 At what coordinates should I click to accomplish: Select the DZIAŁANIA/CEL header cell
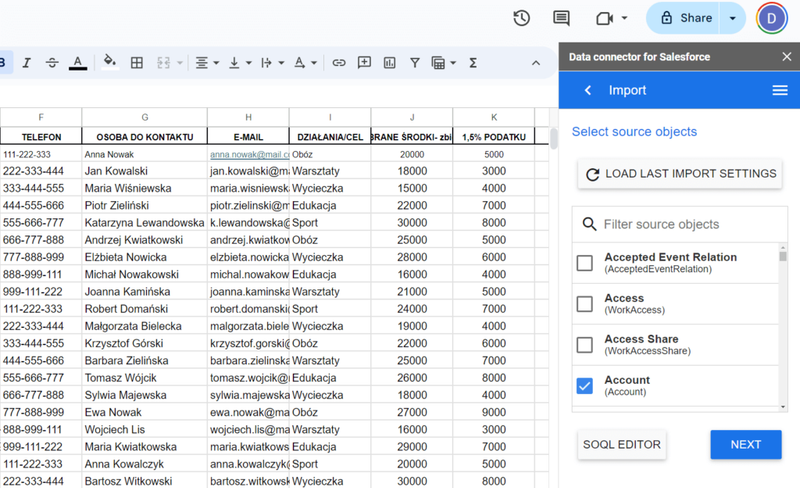330,137
